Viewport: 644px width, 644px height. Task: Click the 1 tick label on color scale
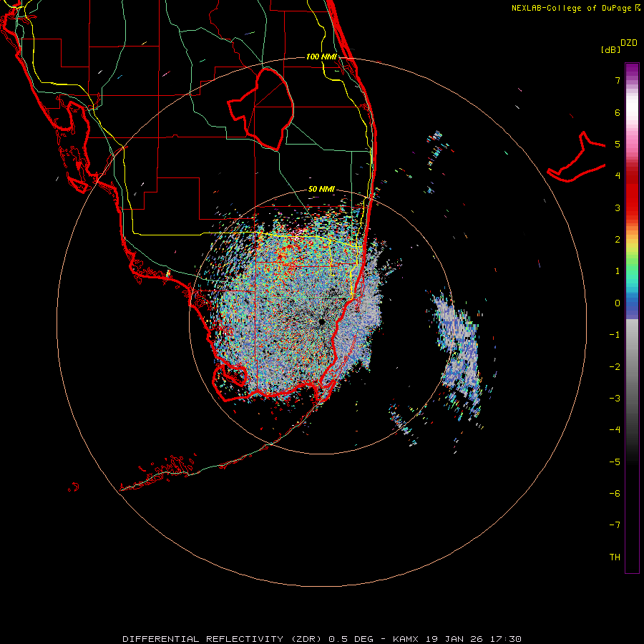(x=618, y=271)
